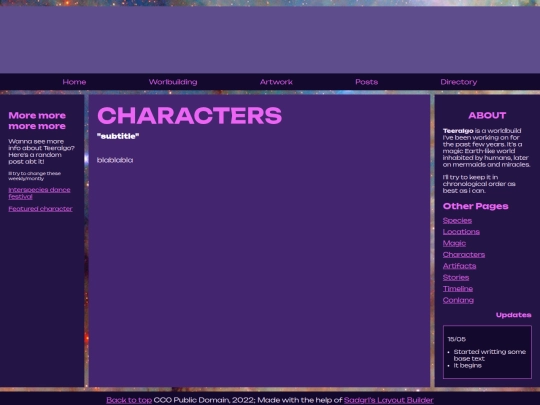Visit the Stories page link

coord(456,277)
